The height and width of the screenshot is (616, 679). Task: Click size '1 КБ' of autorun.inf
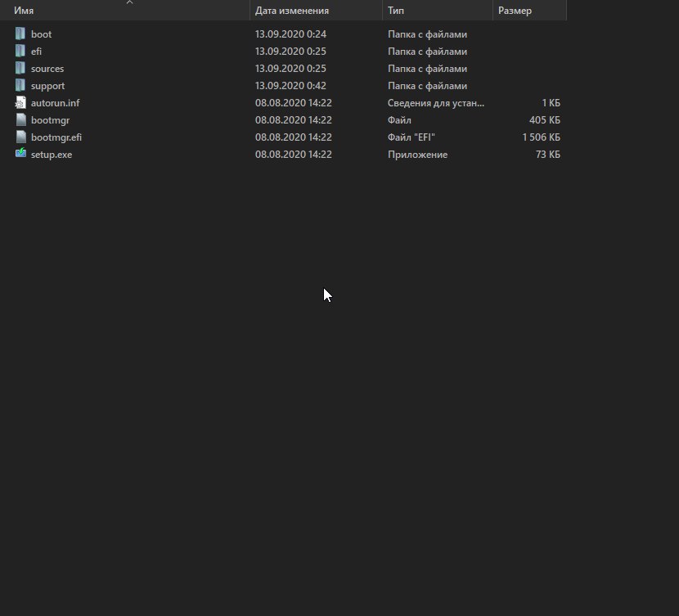pyautogui.click(x=551, y=103)
